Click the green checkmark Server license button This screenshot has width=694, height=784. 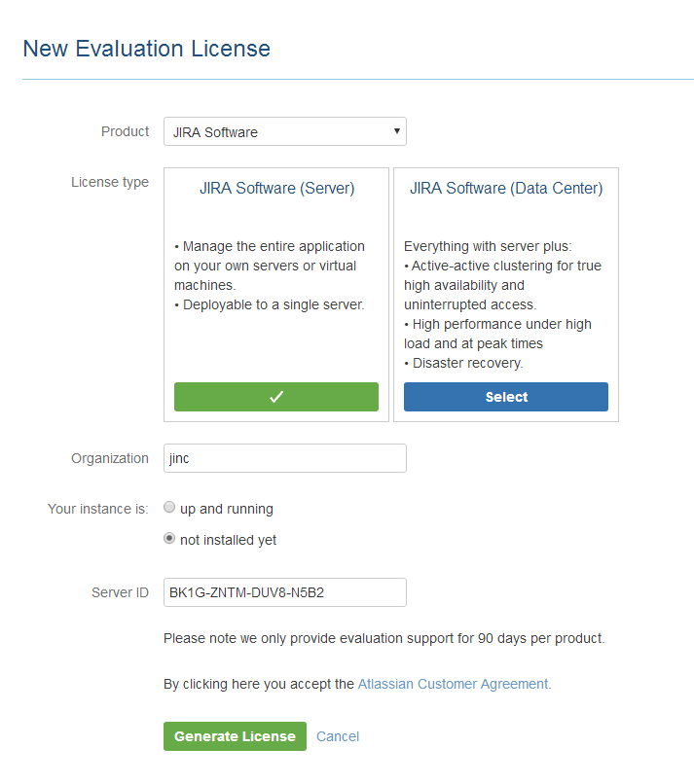(276, 397)
